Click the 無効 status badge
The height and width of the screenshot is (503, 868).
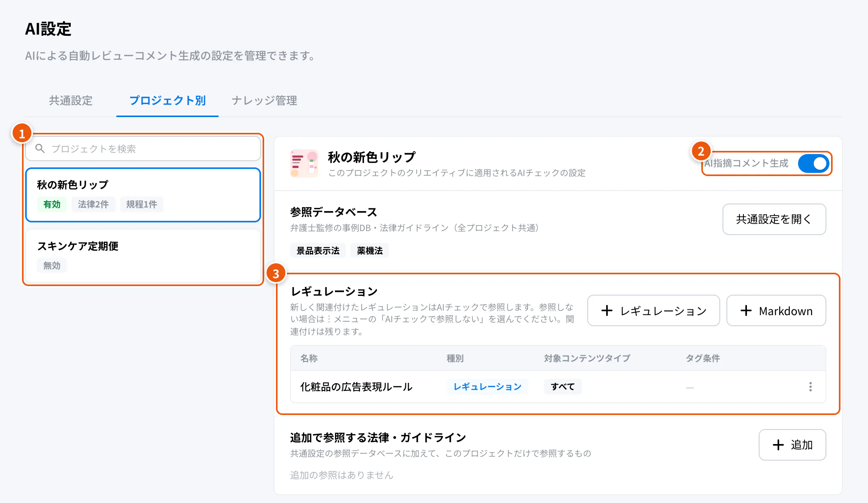click(x=52, y=266)
